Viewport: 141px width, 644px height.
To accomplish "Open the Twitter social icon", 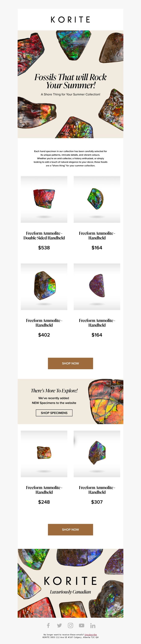I will click(x=59, y=625).
